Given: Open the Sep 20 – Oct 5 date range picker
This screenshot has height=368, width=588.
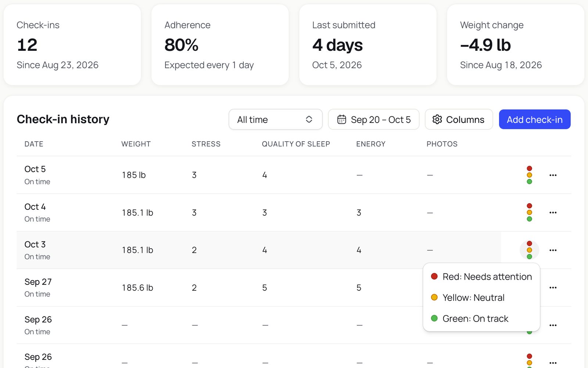Looking at the screenshot, I should tap(373, 120).
